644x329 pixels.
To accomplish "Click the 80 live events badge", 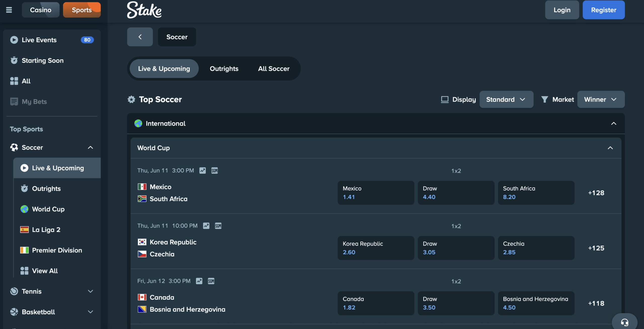I will pos(87,40).
